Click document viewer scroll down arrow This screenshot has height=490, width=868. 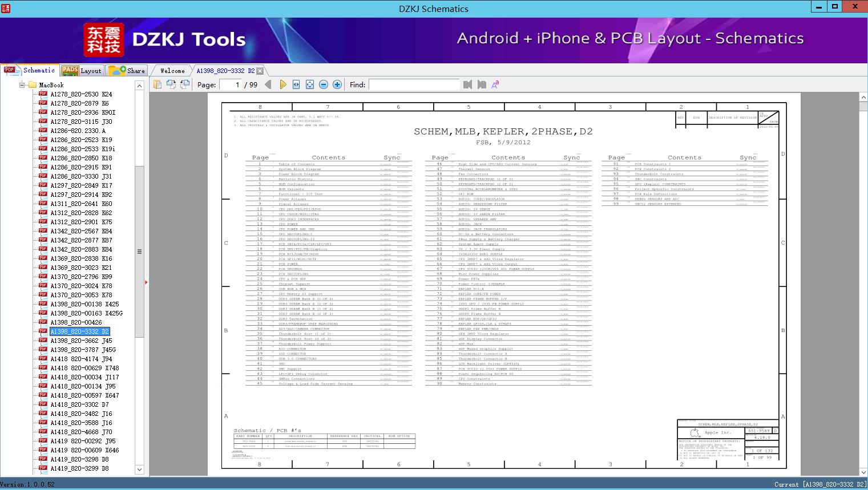click(x=863, y=472)
